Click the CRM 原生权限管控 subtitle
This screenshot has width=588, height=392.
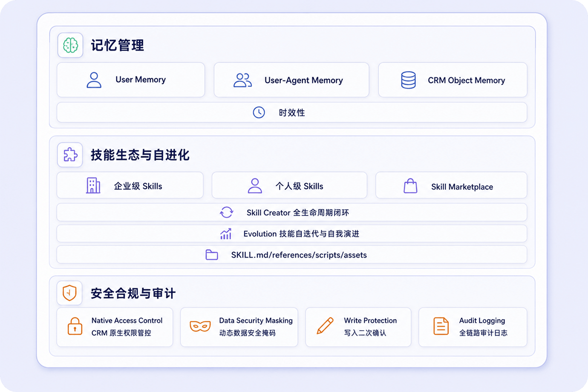click(x=121, y=333)
